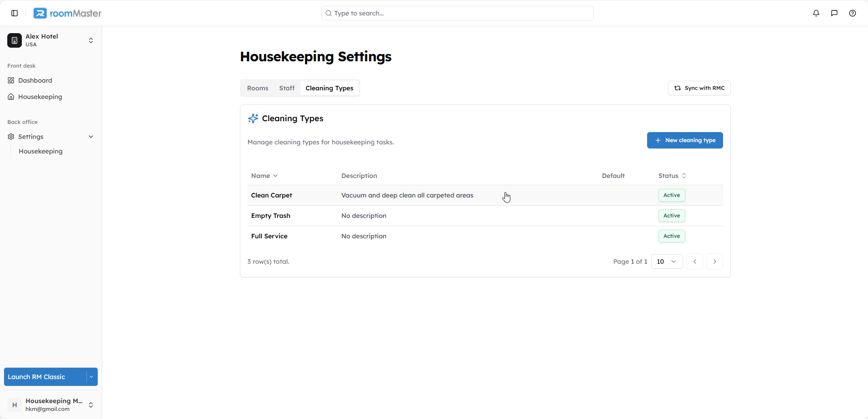
Task: Click the Active badge for Full Service
Action: 672,236
